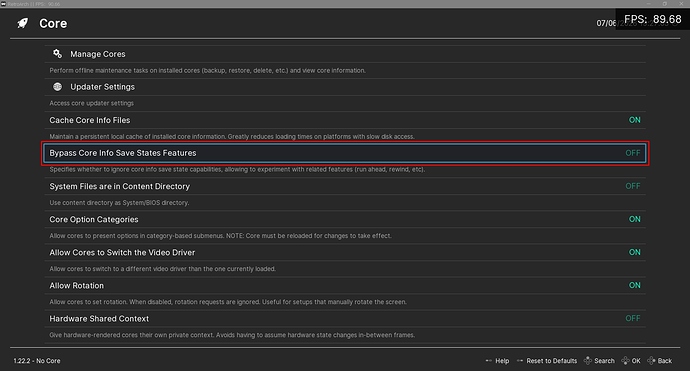690x371 pixels.
Task: Click the Help label in footer
Action: coord(502,361)
